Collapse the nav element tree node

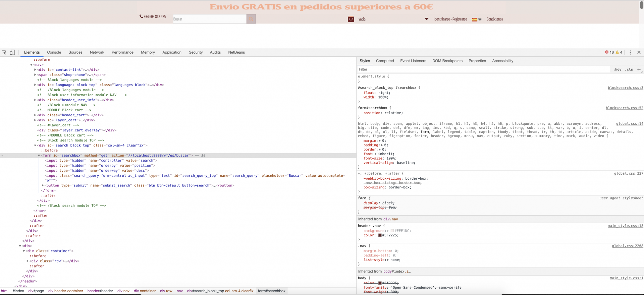point(32,65)
